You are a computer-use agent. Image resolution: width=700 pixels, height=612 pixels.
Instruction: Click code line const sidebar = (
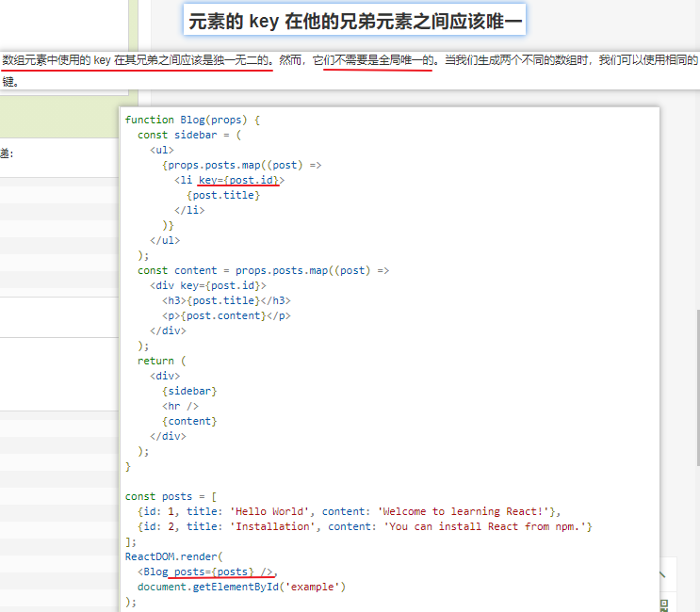[x=189, y=135]
